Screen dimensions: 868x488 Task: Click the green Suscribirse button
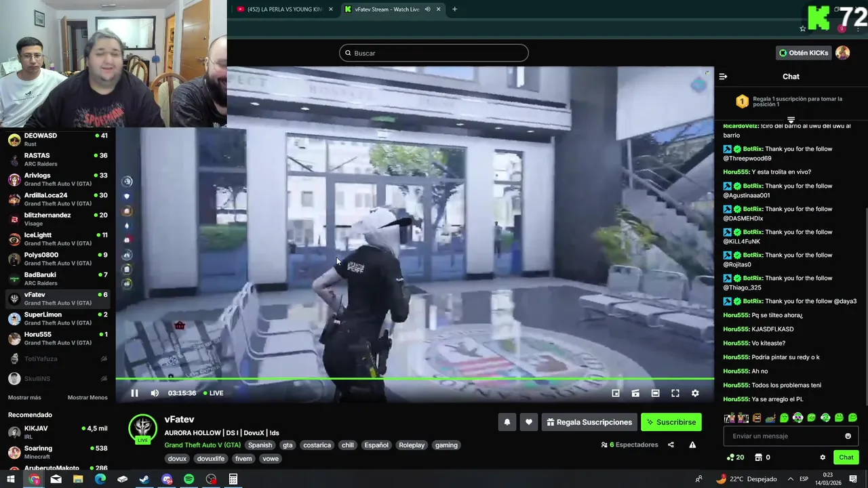pos(671,422)
